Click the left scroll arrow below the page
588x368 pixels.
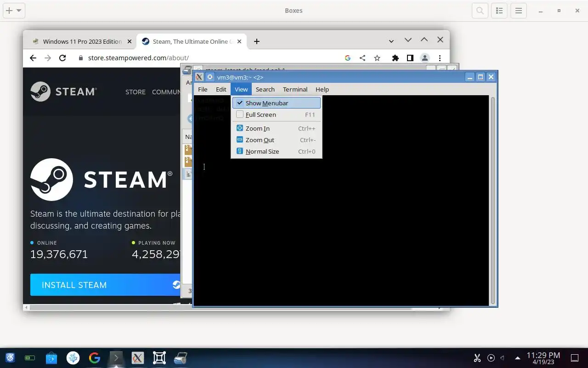click(26, 307)
